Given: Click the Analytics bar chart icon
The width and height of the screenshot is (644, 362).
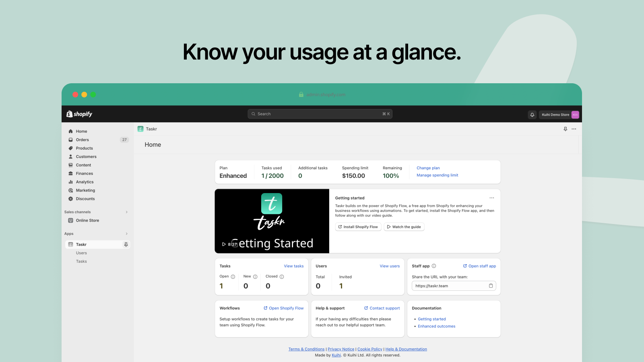Looking at the screenshot, I should pos(71,182).
